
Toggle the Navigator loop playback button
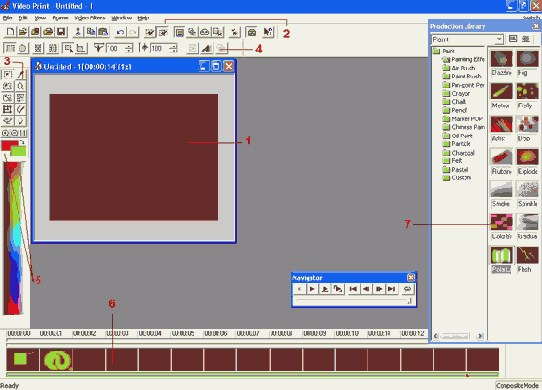click(408, 289)
